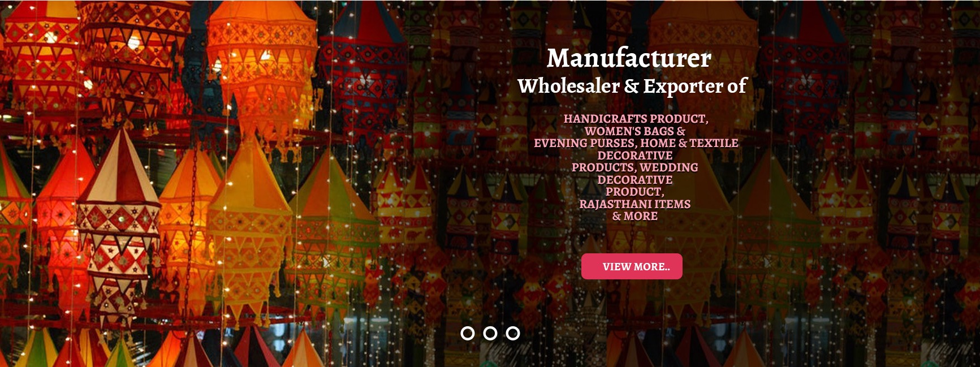Viewport: 980px width, 367px height.
Task: Click the "PRODUCTS, WEDDING" text line
Action: click(x=634, y=167)
